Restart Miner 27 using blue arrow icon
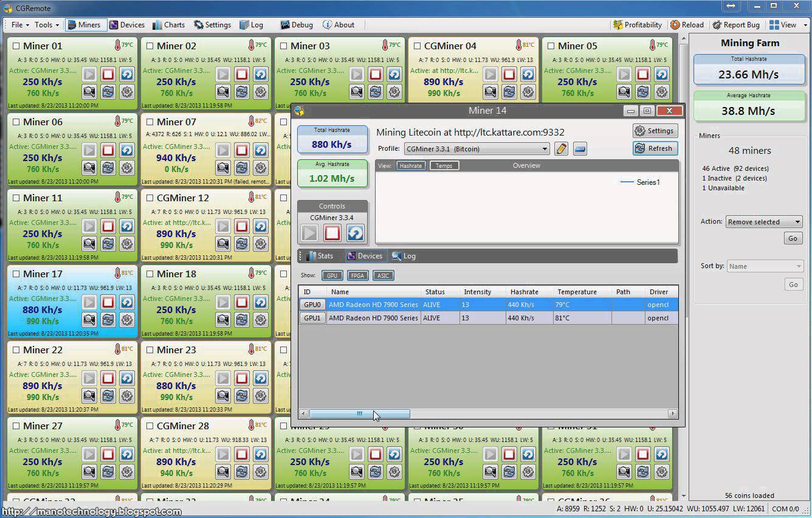 tap(127, 454)
